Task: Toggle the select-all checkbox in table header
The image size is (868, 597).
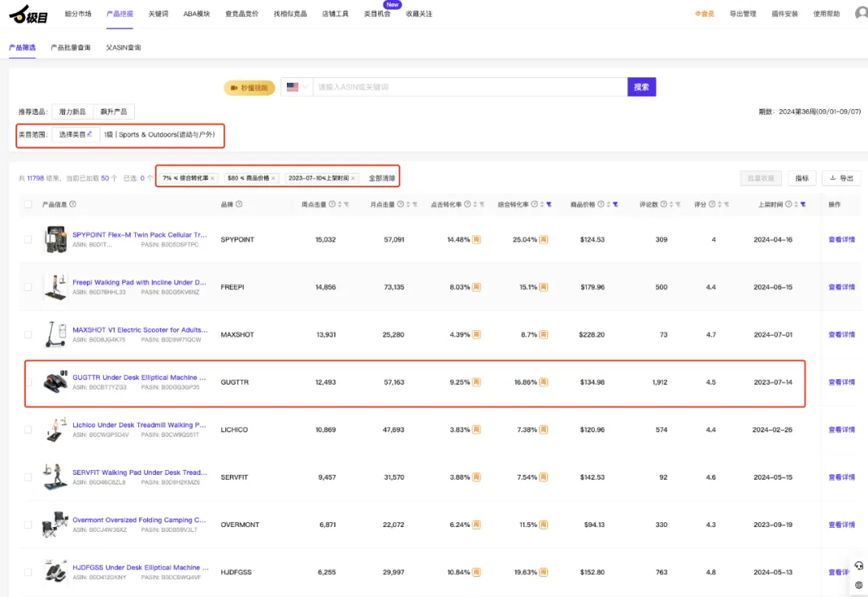Action: [28, 205]
